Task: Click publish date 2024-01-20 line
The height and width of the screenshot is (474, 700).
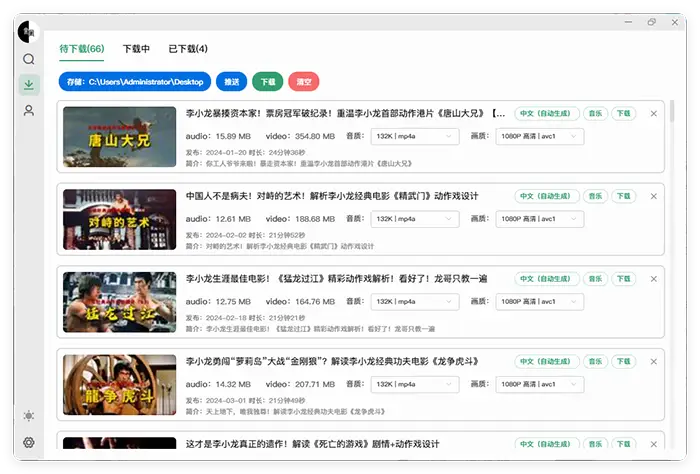Action: (246, 152)
